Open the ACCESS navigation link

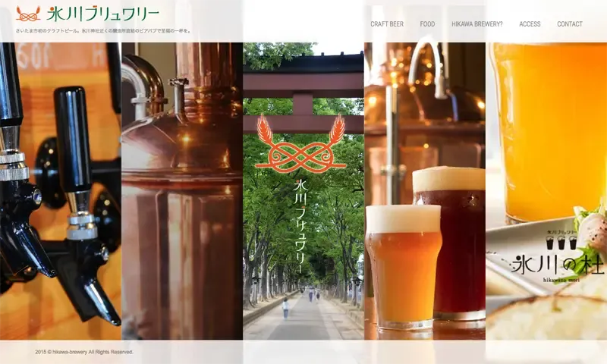(530, 24)
